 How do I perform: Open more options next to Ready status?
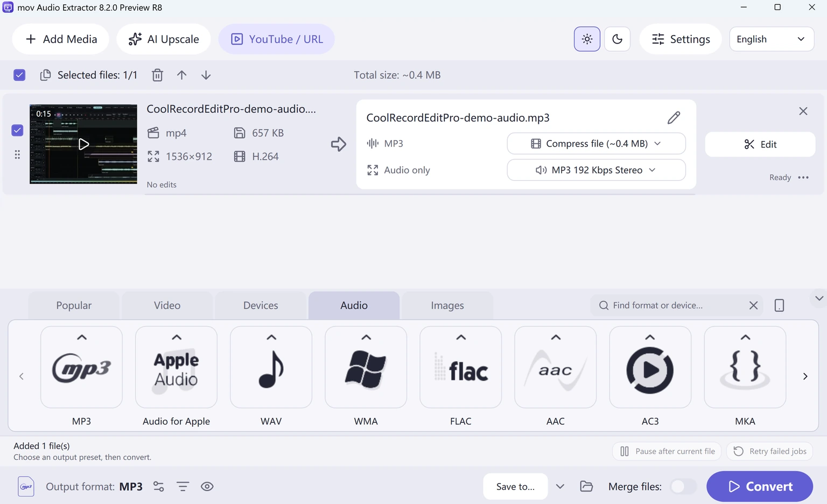point(803,177)
